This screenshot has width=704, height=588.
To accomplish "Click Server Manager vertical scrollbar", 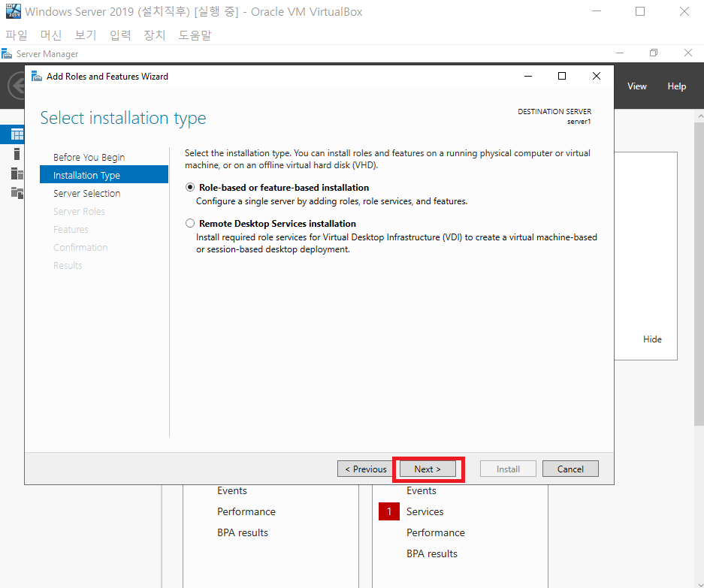I will point(699,274).
